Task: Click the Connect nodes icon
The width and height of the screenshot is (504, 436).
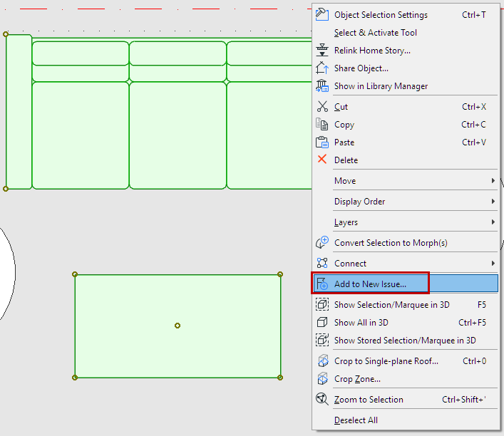Action: pos(322,263)
